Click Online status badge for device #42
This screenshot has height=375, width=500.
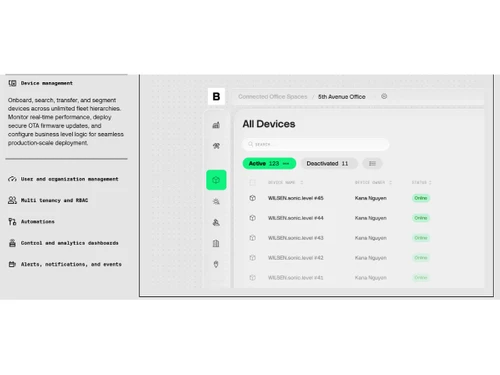click(x=421, y=258)
